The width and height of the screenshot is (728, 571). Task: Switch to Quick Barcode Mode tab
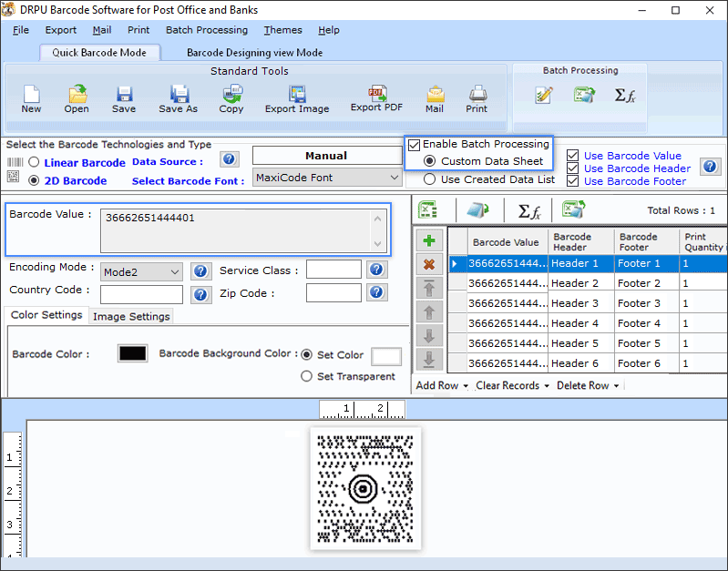(x=99, y=53)
